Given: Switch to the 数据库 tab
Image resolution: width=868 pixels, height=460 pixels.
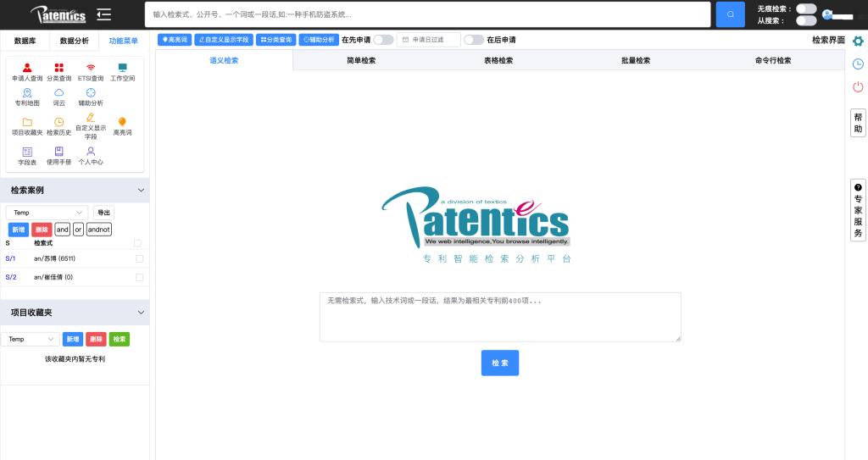Looking at the screenshot, I should [x=25, y=41].
